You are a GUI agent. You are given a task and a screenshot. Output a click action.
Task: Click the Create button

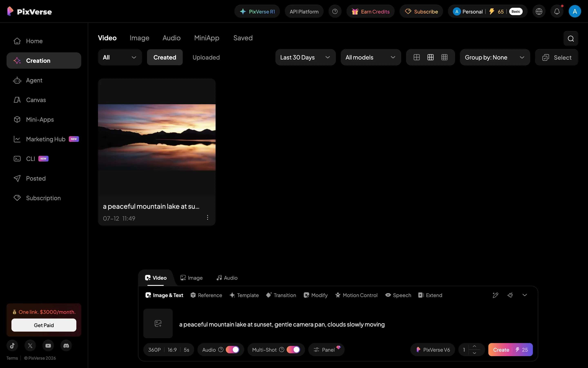[510, 350]
